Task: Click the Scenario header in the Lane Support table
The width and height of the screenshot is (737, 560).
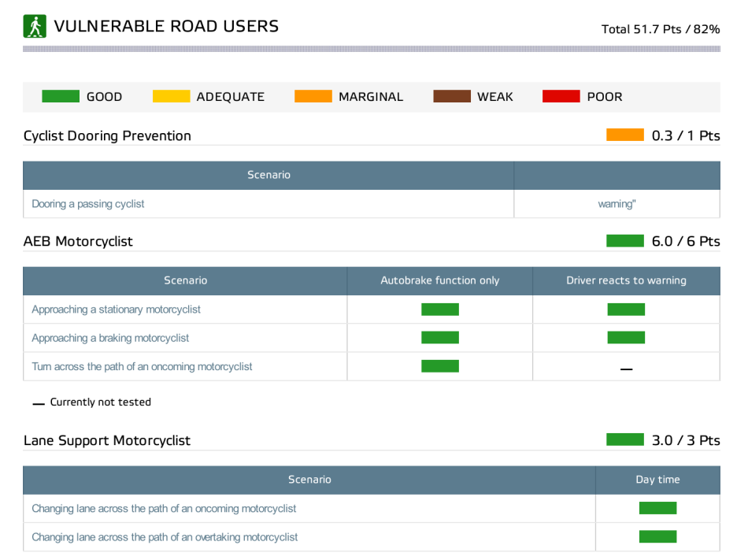Action: point(309,480)
